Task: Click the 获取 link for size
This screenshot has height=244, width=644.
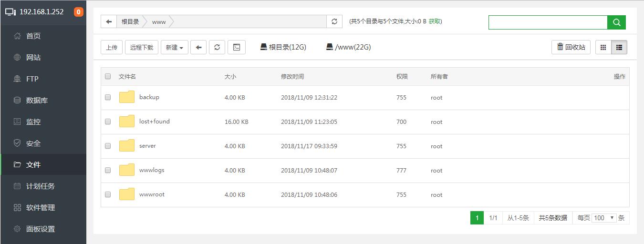Action: click(435, 21)
